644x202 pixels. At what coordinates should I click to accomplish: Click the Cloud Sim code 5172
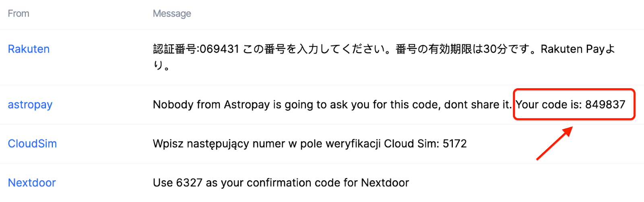[x=454, y=144]
